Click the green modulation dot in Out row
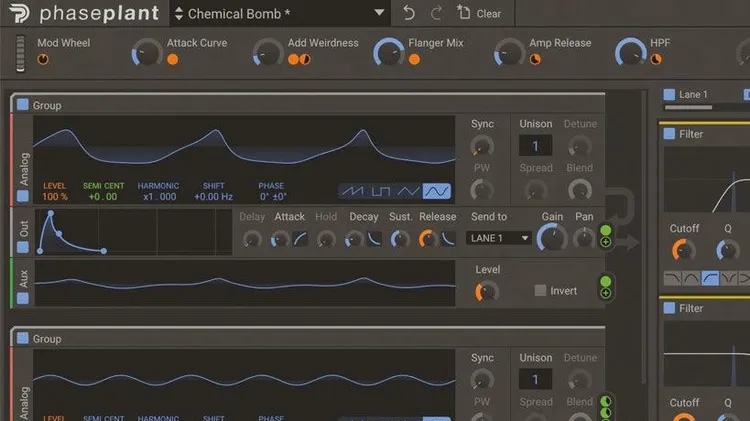 coord(606,230)
